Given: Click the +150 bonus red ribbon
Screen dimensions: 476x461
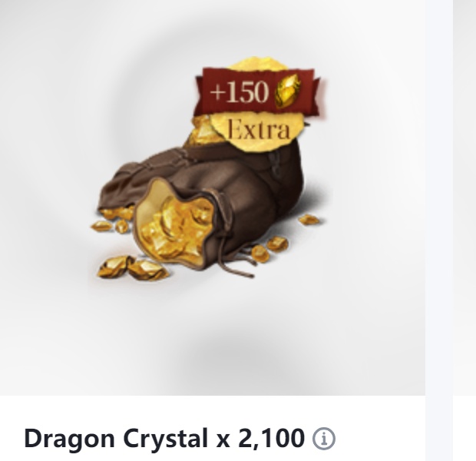Looking at the screenshot, I should [x=259, y=91].
